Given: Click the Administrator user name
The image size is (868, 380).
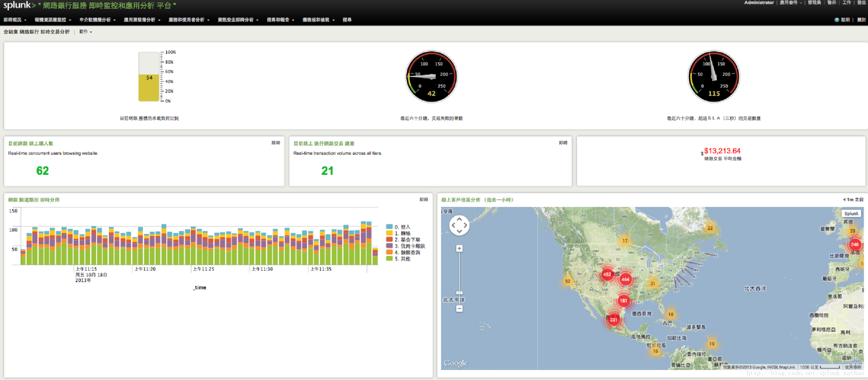Looking at the screenshot, I should (759, 2).
